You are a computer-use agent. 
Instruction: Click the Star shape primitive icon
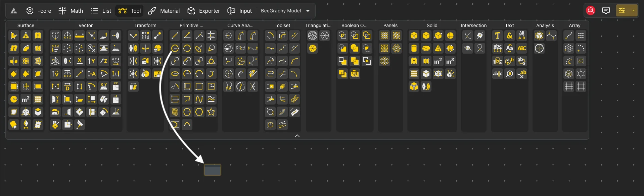pos(211,112)
